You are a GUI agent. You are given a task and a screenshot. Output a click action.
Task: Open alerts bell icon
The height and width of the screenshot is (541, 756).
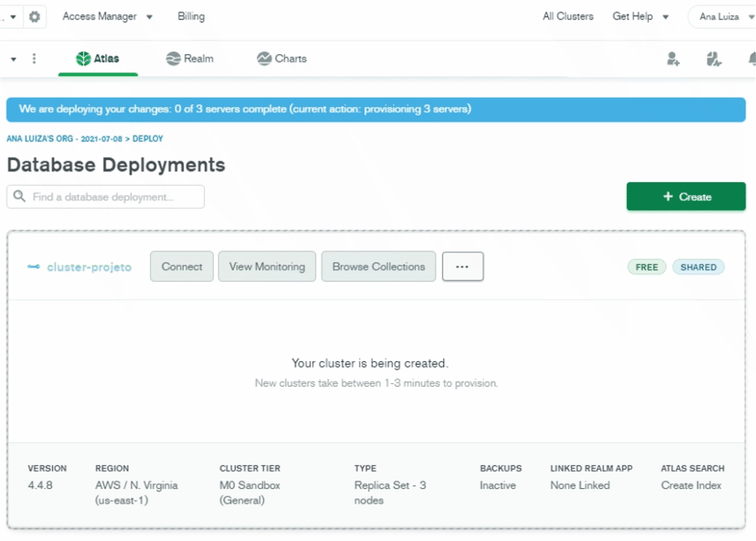click(751, 59)
